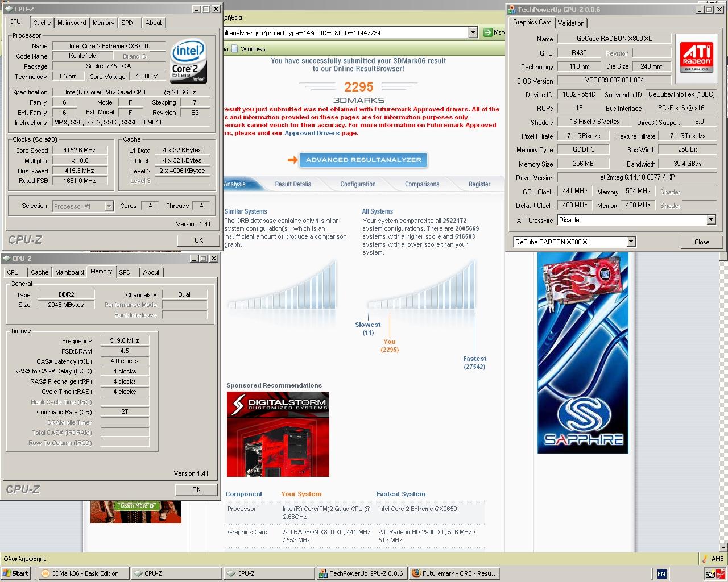
Task: Click the Learn More ad button
Action: click(136, 506)
